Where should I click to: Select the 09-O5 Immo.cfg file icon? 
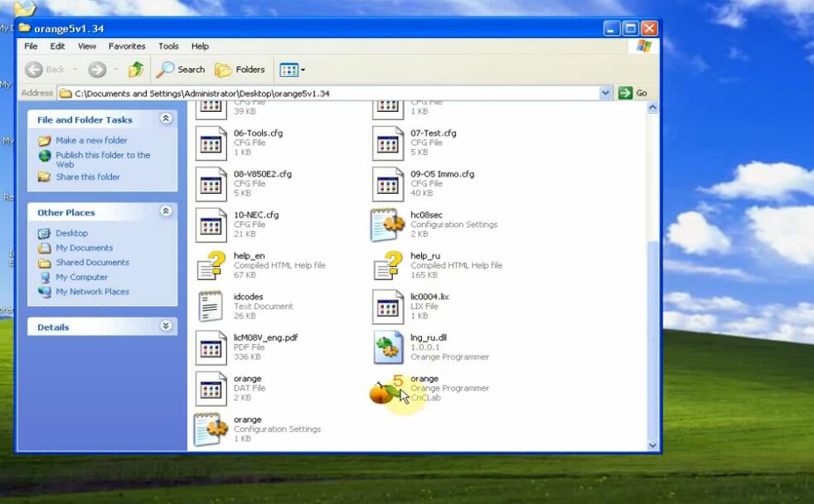tap(388, 184)
